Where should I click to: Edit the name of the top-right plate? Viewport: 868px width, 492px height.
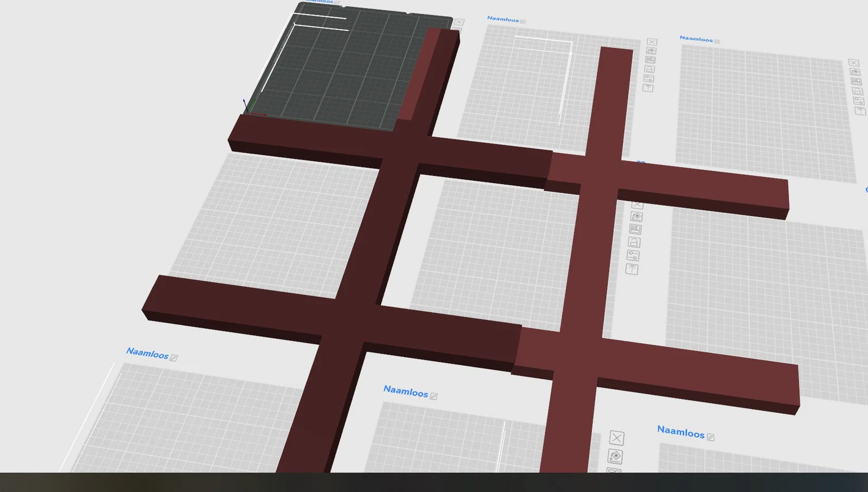point(717,41)
